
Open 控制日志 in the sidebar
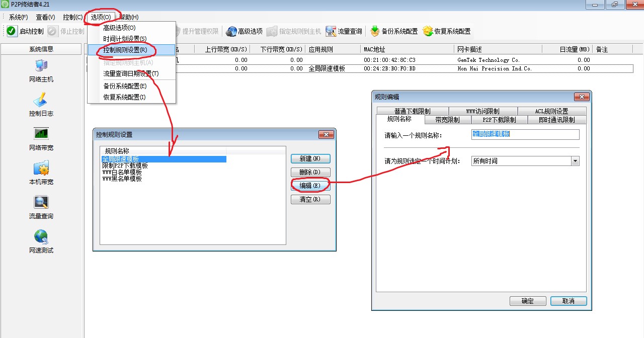[41, 105]
